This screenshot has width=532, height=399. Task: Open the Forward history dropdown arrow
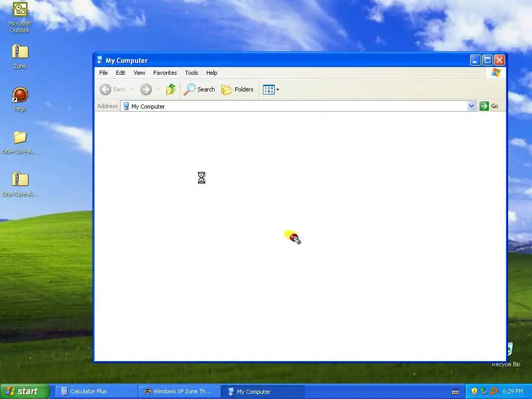tap(158, 89)
